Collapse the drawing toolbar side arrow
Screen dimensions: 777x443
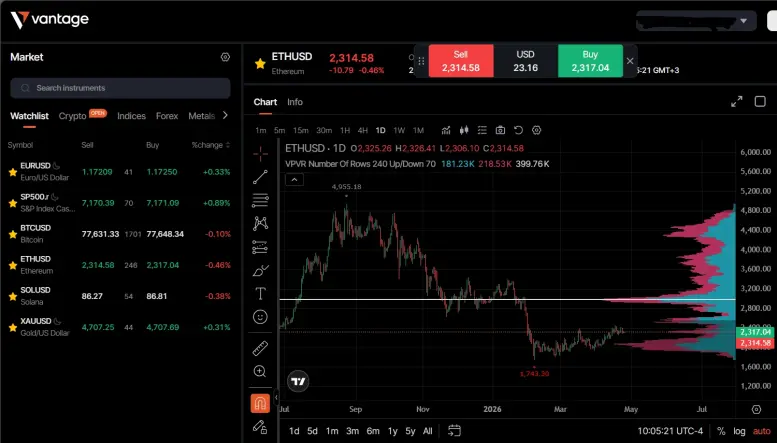point(276,397)
